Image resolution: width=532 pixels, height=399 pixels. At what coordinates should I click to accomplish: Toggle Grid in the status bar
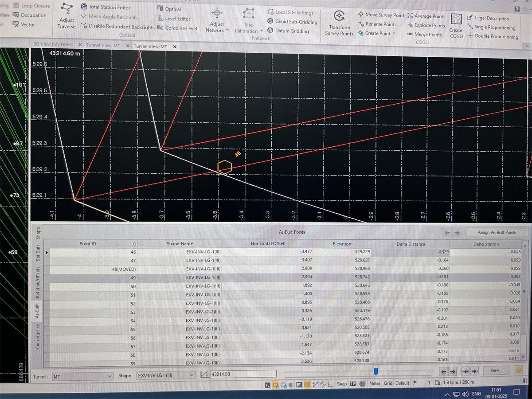click(x=388, y=383)
